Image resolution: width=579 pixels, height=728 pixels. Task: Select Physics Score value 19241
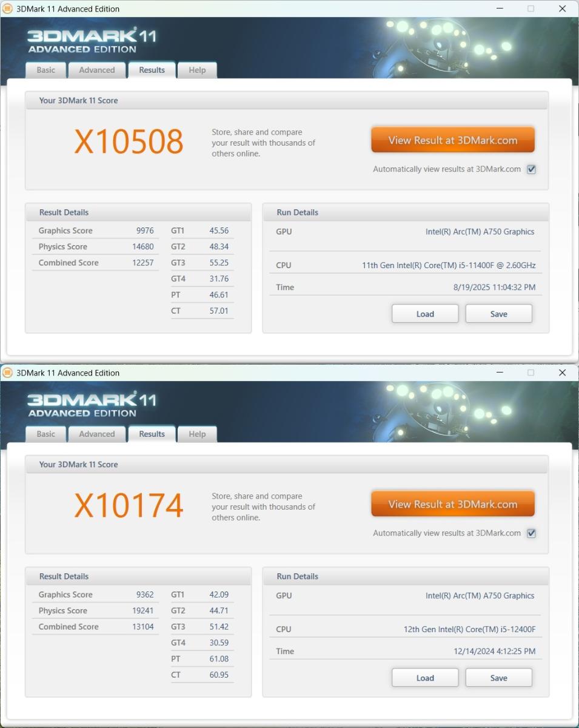pyautogui.click(x=143, y=610)
